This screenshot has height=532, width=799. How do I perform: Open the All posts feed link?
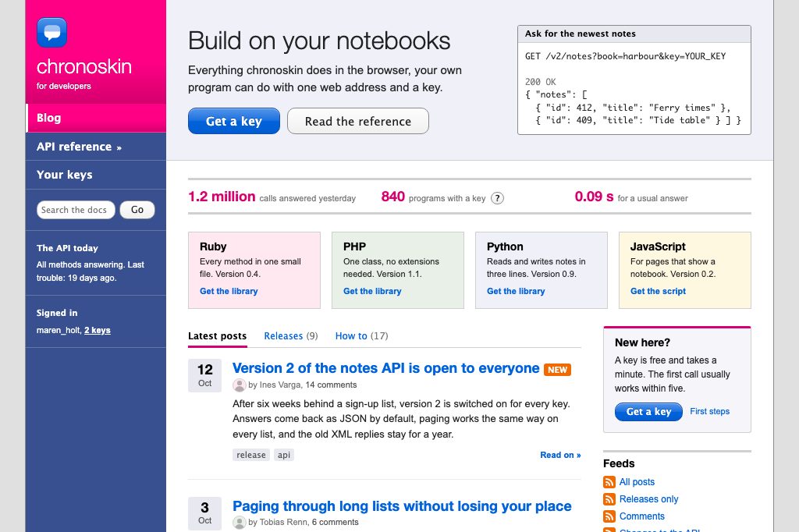click(637, 482)
